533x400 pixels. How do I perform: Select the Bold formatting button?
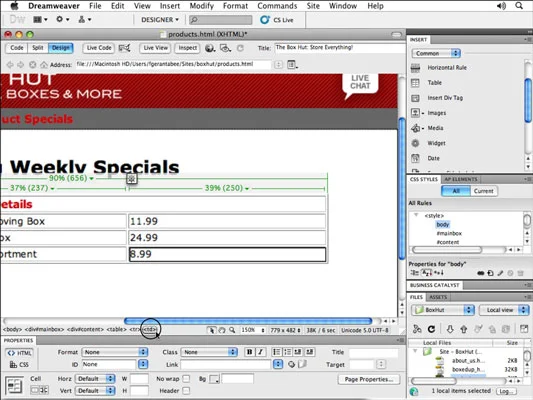tap(249, 352)
